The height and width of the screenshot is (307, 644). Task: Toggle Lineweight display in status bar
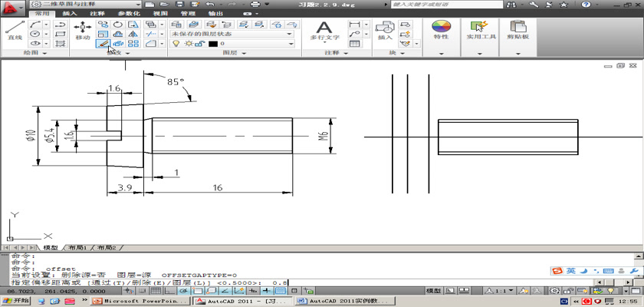[267, 291]
